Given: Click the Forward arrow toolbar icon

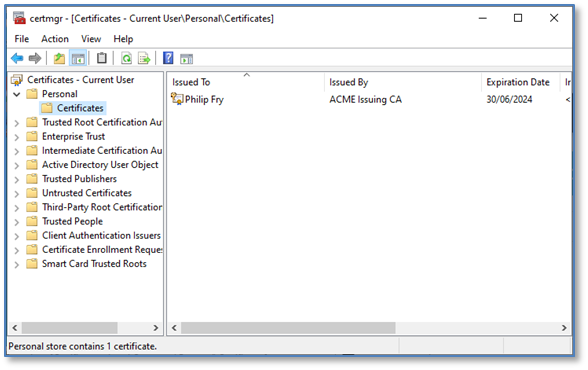Looking at the screenshot, I should [35, 58].
